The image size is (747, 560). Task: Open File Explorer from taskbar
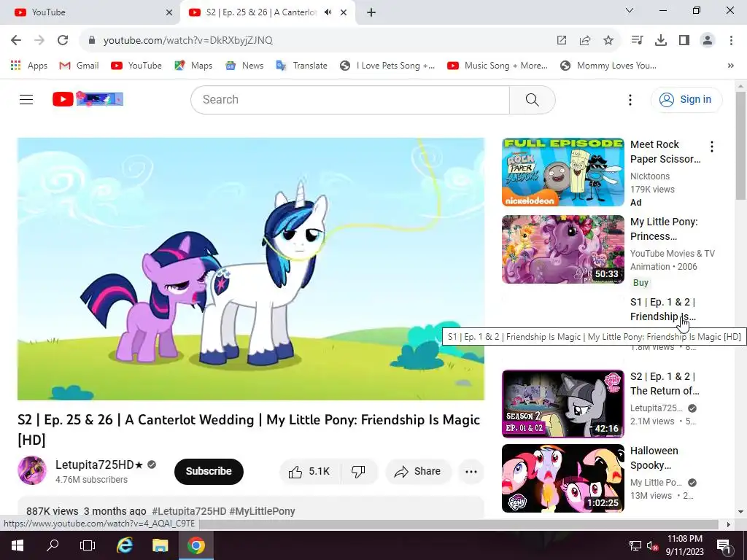point(160,545)
